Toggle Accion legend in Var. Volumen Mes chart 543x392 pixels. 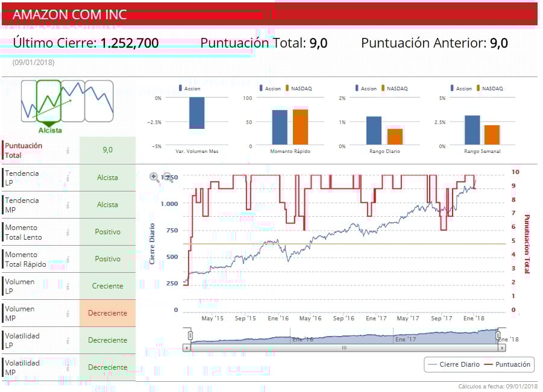(189, 89)
